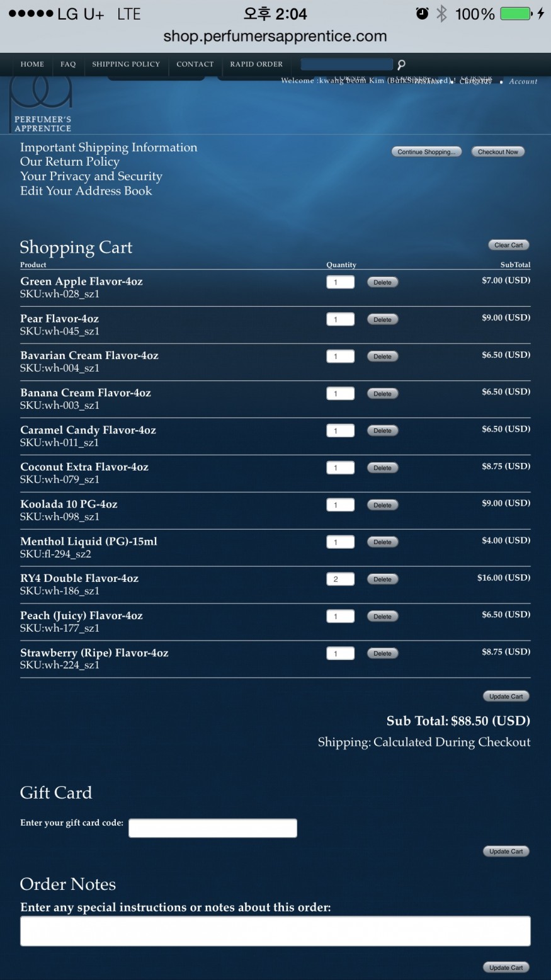Open the FAQ page
551x980 pixels.
pyautogui.click(x=68, y=64)
